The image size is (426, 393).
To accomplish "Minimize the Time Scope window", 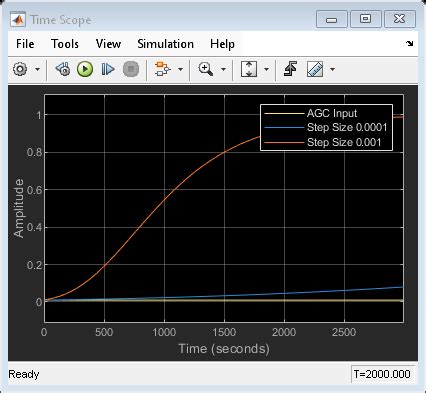I will tap(332, 19).
